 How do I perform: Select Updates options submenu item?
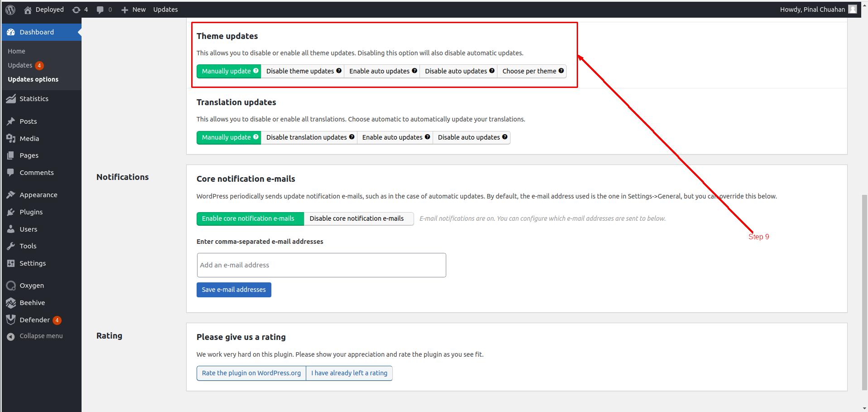point(33,79)
